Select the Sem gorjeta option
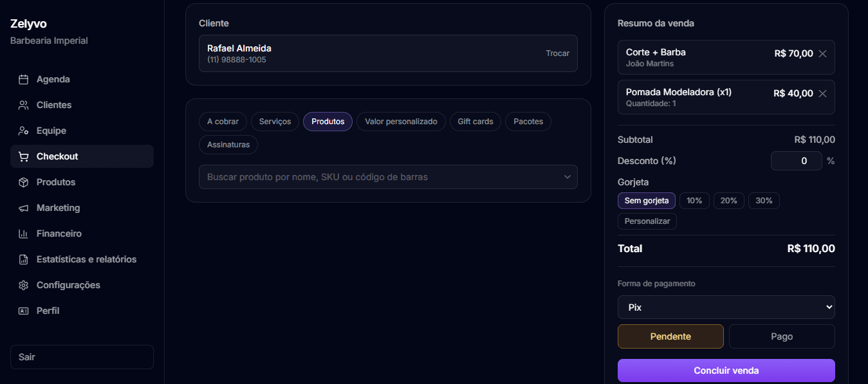The image size is (868, 384). (647, 201)
